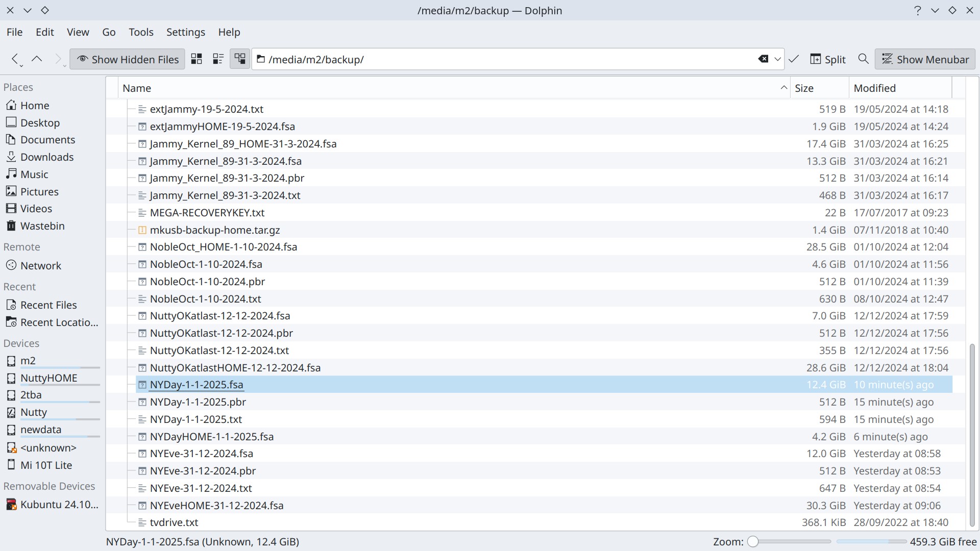Switch to Compact view mode

pos(218,59)
